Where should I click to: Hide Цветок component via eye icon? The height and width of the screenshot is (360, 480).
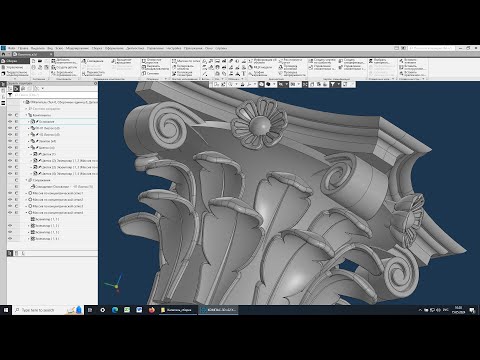[10, 147]
